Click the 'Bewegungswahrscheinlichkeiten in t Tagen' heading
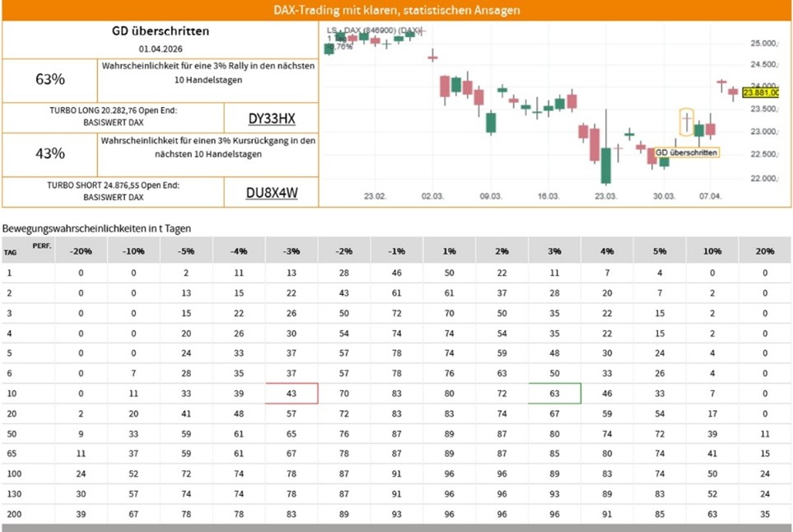The image size is (793, 532). (x=96, y=227)
